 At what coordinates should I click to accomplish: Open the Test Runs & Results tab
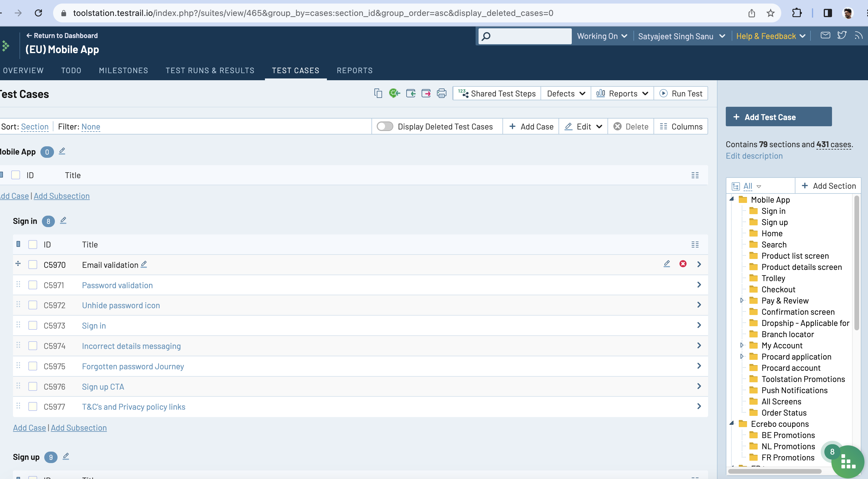(210, 70)
